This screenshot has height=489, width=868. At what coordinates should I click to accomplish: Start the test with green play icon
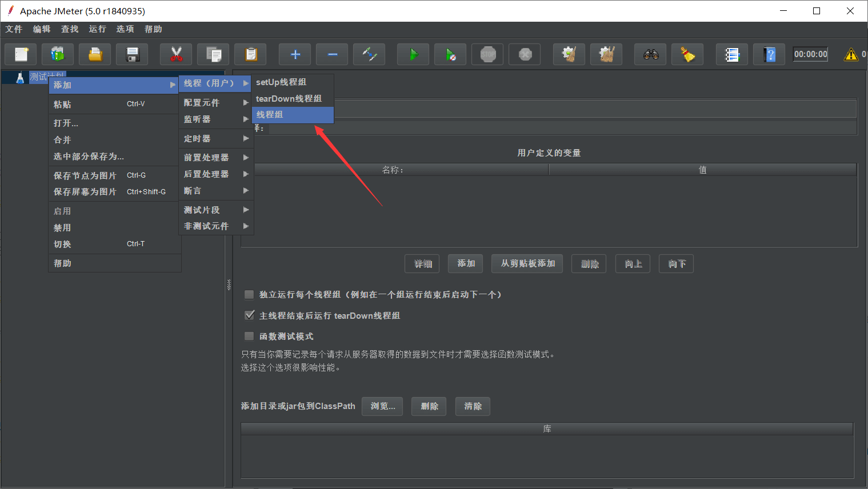point(413,54)
